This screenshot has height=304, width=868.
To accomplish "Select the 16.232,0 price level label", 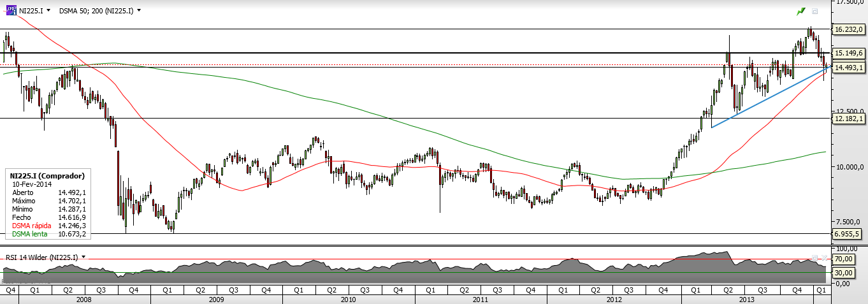I will point(849,29).
